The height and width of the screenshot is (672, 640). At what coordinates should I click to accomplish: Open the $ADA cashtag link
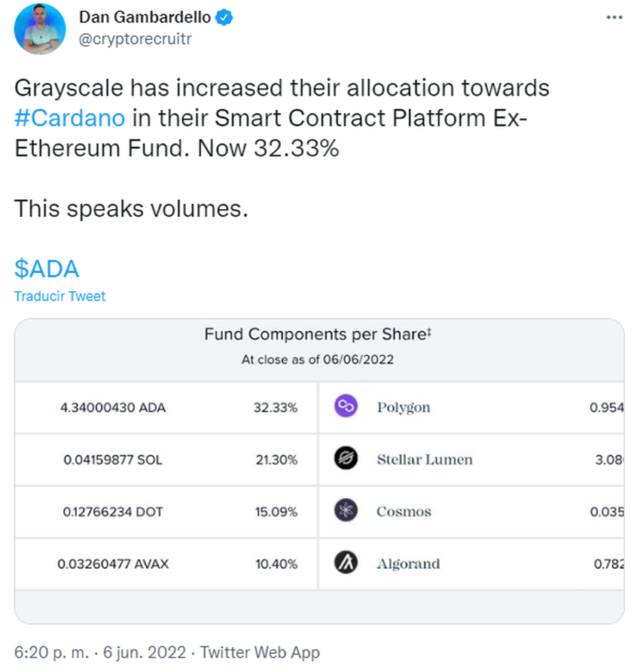pyautogui.click(x=46, y=269)
